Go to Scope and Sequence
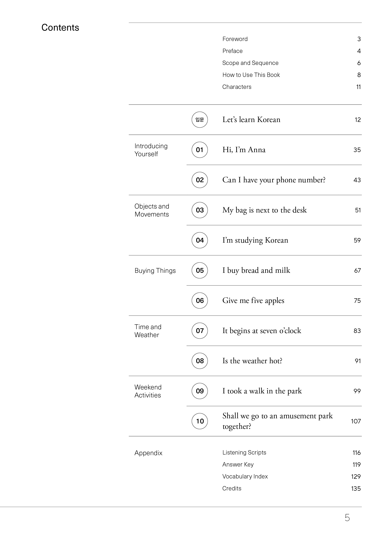The width and height of the screenshot is (392, 537). click(x=250, y=63)
